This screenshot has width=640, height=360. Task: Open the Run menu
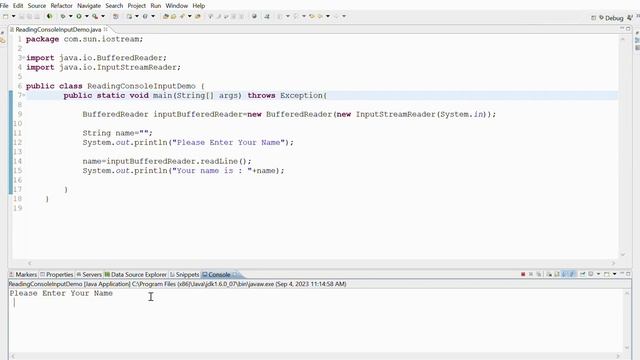[156, 6]
